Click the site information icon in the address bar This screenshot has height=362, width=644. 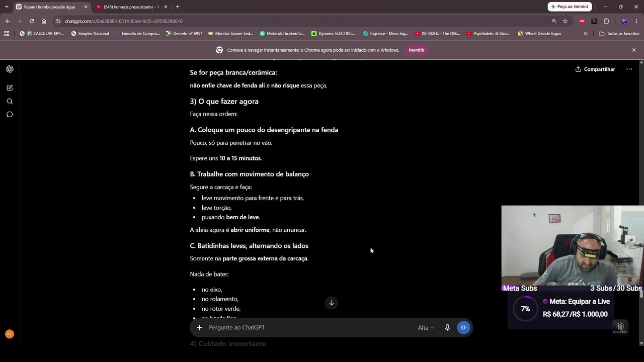(58, 21)
